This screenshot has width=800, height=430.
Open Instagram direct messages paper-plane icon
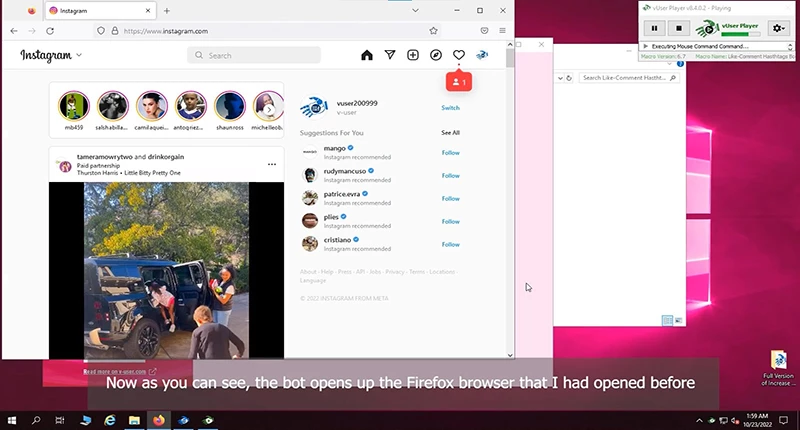coord(390,55)
